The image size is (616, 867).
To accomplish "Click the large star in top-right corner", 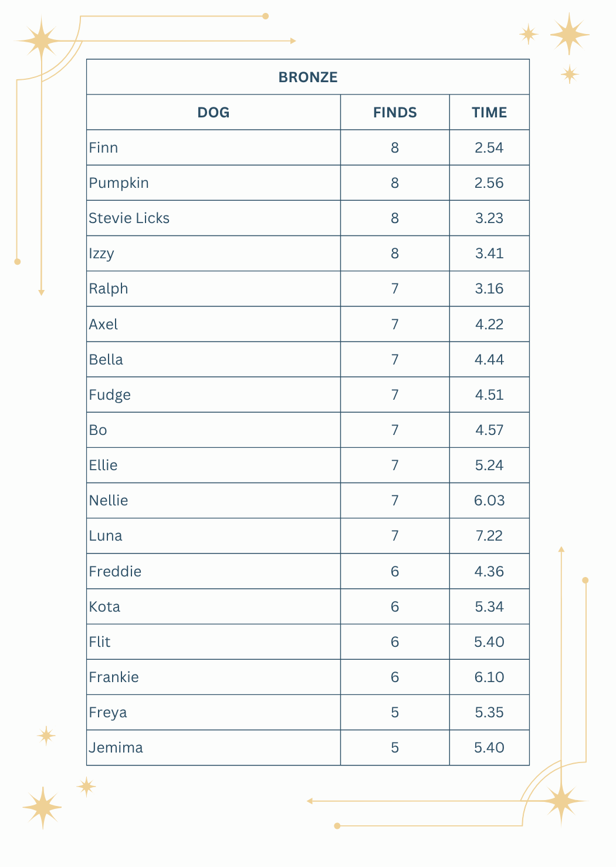I will click(x=569, y=35).
